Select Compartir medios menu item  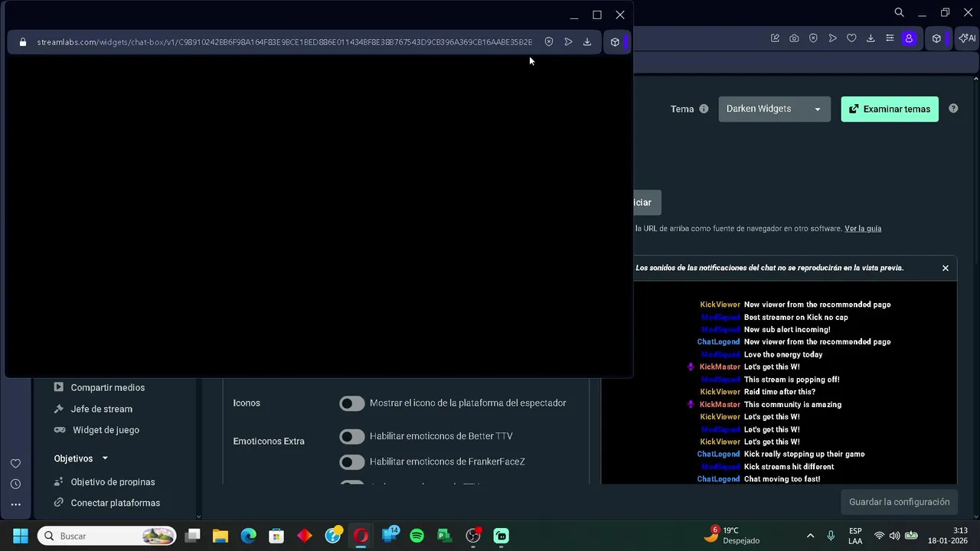107,387
